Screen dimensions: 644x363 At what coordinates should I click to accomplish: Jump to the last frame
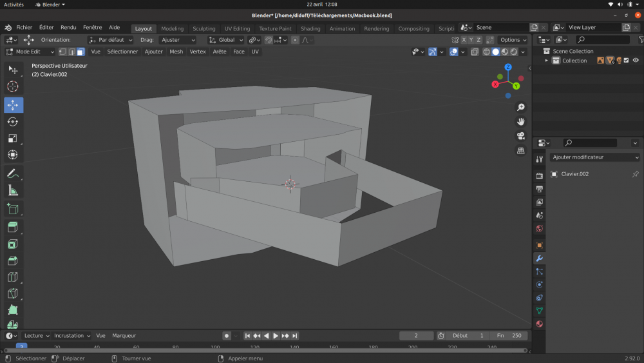click(294, 336)
